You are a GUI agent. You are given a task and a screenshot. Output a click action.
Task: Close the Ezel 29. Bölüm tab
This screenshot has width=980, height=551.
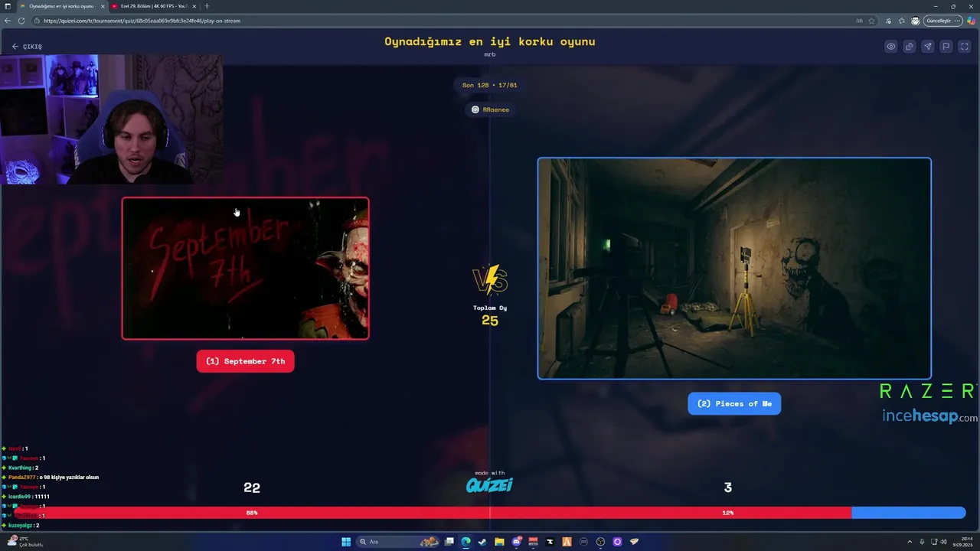(194, 6)
